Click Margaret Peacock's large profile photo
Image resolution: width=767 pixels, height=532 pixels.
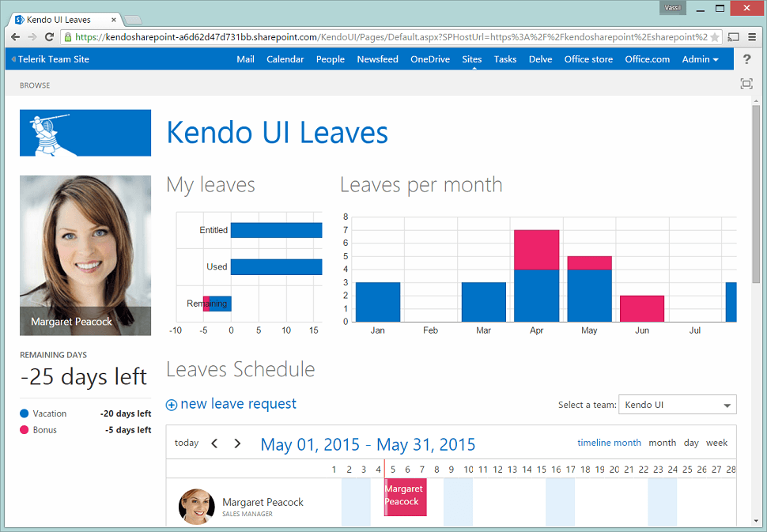(x=85, y=255)
